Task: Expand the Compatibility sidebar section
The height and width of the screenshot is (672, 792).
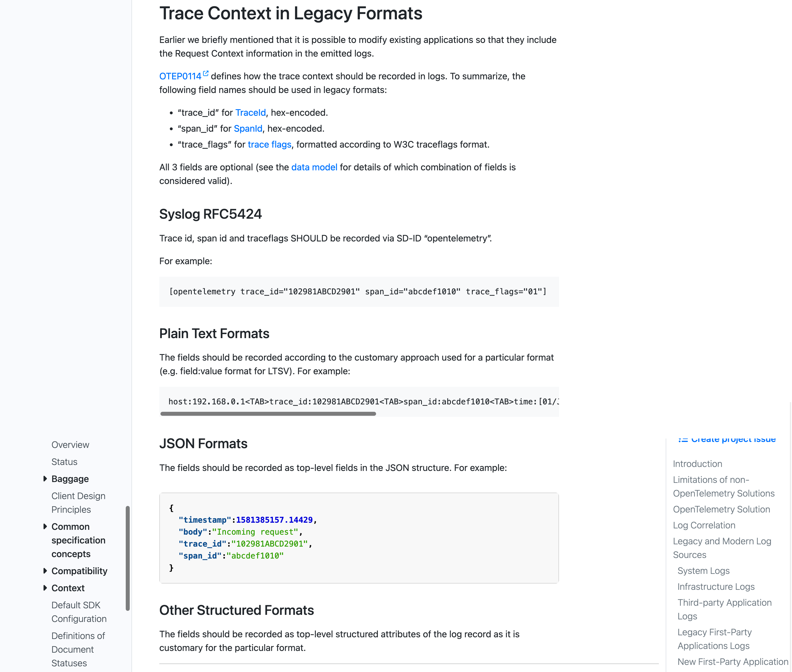Action: 45,571
